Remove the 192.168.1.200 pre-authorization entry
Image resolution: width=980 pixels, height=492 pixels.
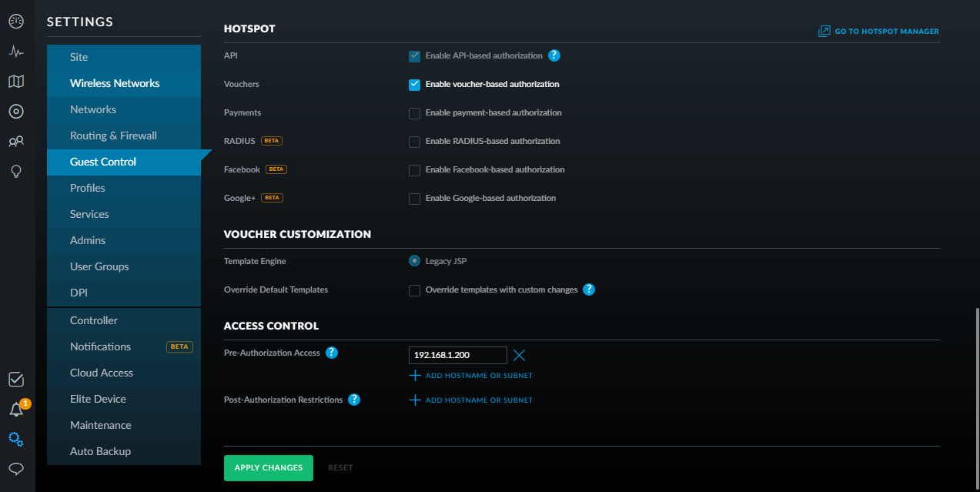click(x=519, y=355)
